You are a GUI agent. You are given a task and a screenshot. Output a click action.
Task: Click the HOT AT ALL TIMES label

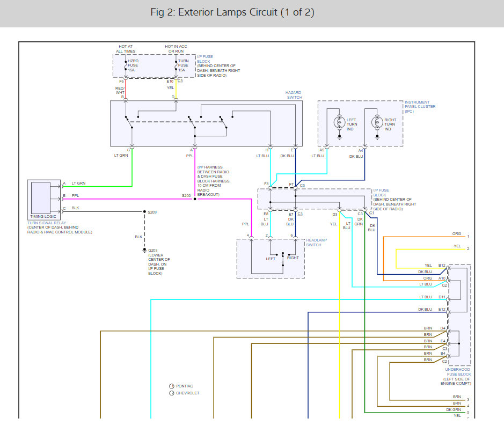pos(126,49)
